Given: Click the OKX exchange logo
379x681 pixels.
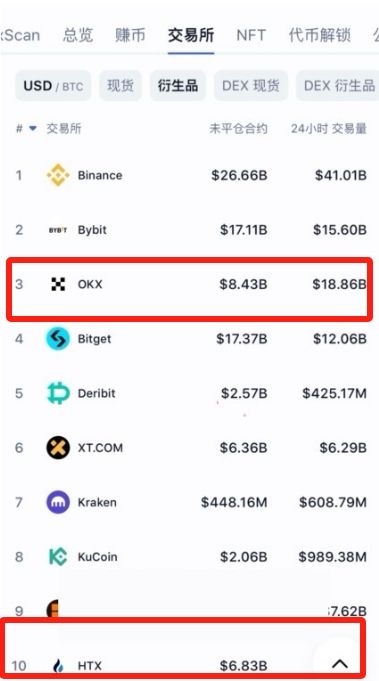Looking at the screenshot, I should coord(58,284).
